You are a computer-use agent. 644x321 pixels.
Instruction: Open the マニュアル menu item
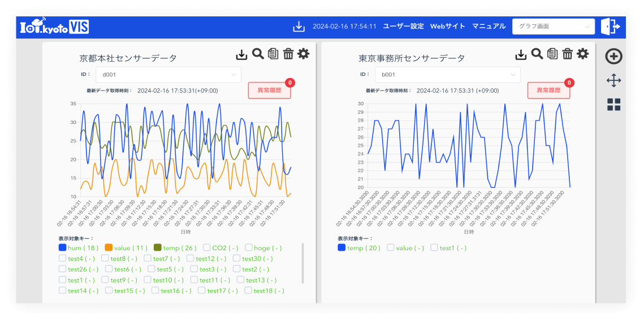coord(489,27)
